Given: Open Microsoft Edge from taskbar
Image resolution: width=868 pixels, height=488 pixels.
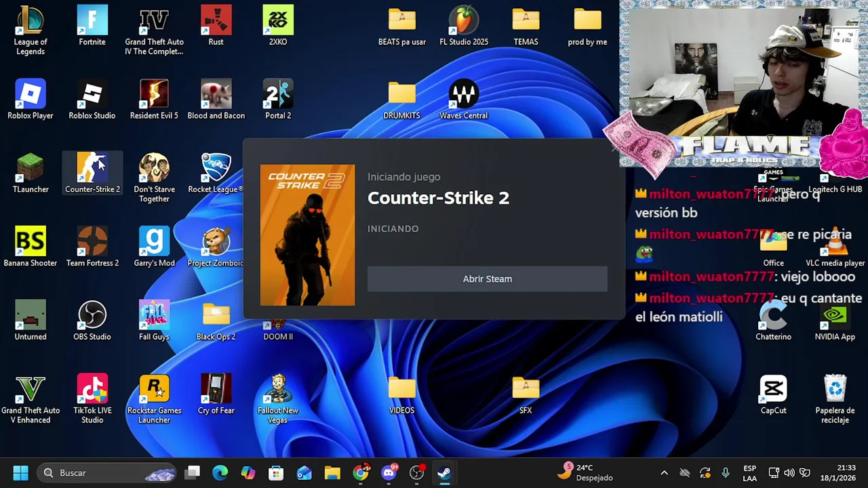Looking at the screenshot, I should point(220,472).
